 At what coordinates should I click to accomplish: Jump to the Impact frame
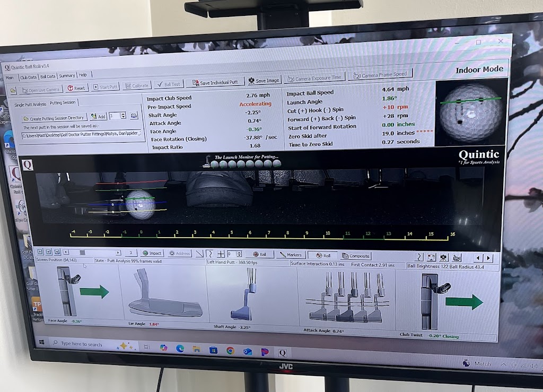pyautogui.click(x=153, y=254)
